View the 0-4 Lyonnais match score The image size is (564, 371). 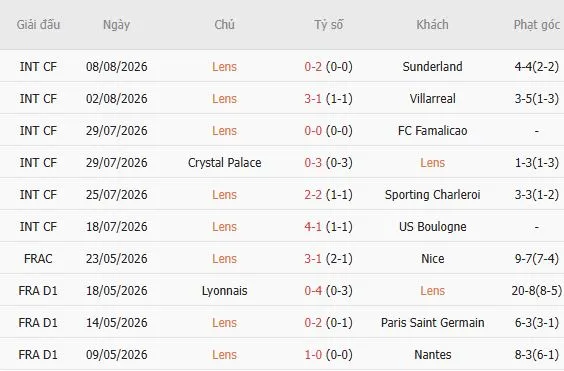tap(313, 291)
